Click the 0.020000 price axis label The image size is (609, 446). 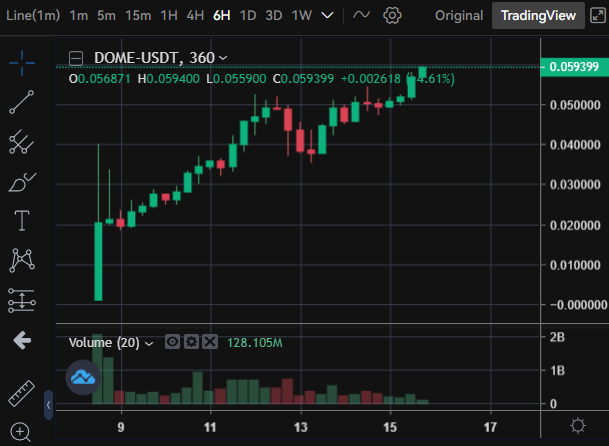[x=575, y=225]
